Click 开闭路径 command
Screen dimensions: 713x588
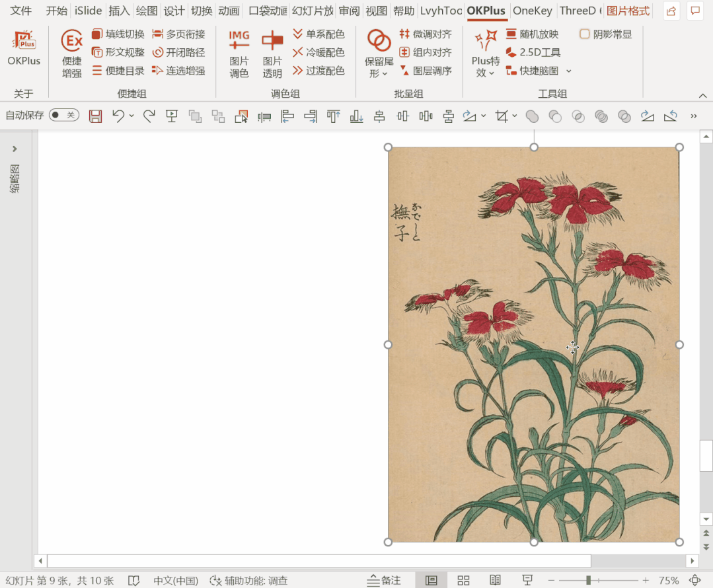click(178, 52)
